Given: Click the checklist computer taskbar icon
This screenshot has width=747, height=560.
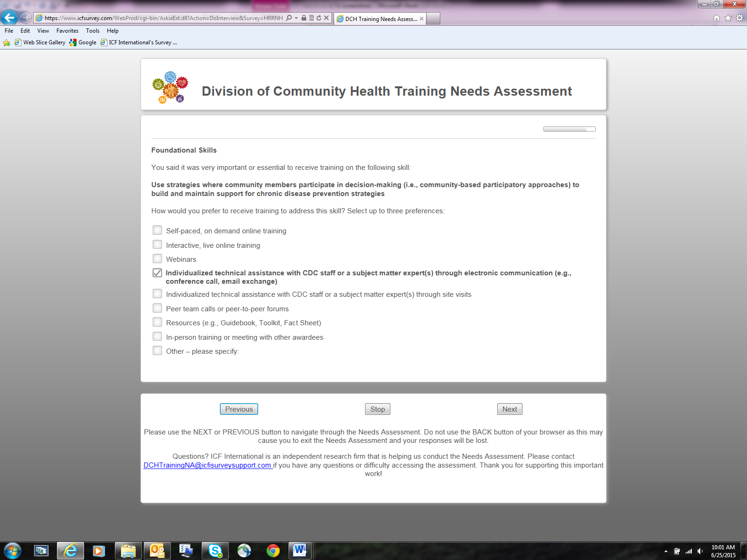Looking at the screenshot, I should 186,551.
